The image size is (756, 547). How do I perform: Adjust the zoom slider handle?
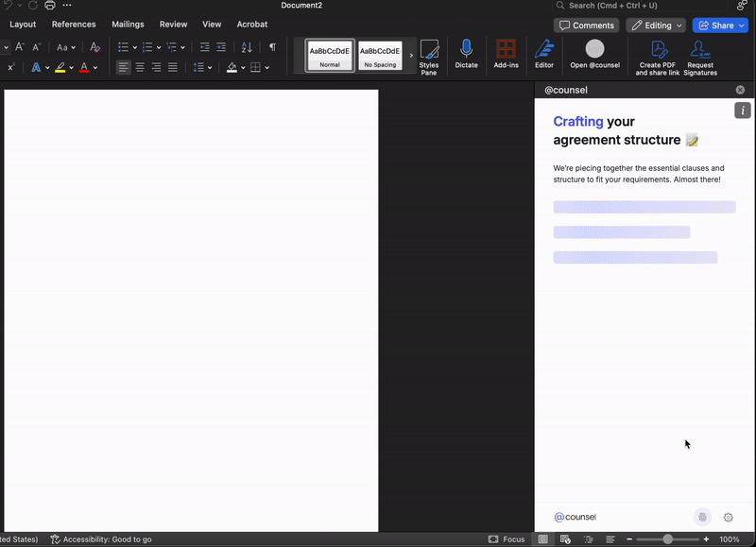click(668, 539)
